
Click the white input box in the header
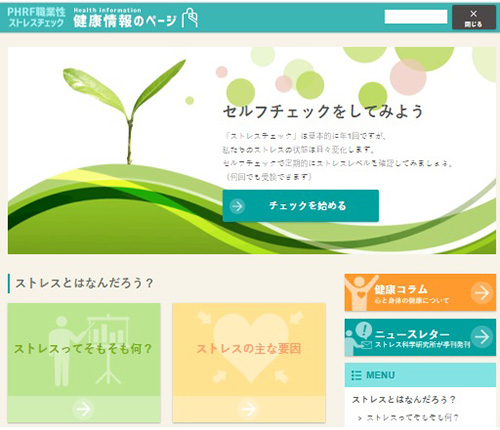coord(416,17)
